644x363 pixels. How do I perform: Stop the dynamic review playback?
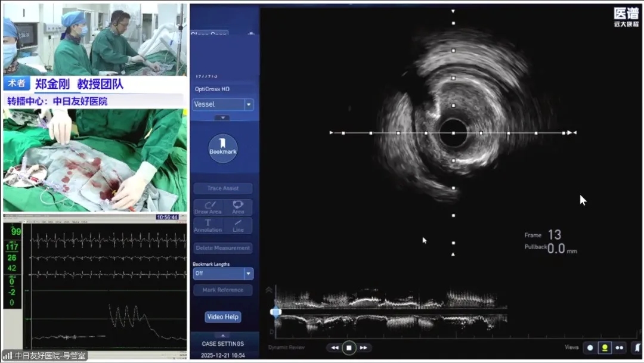(x=349, y=348)
